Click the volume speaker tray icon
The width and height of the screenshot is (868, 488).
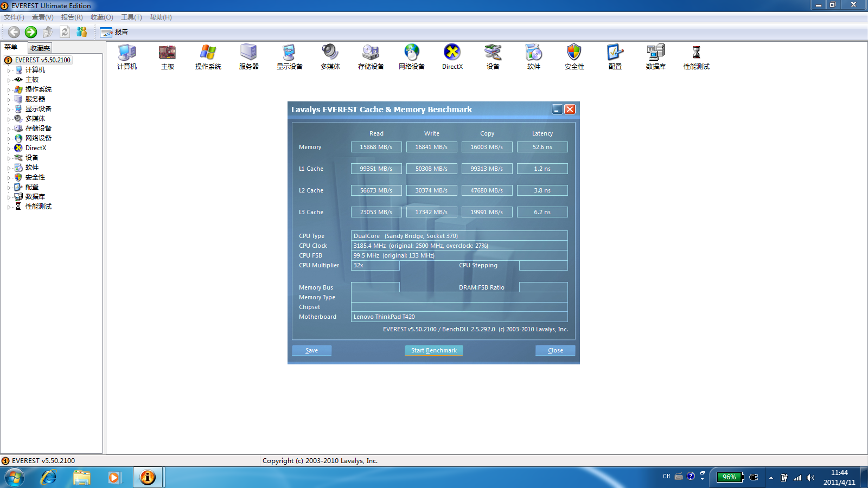coord(810,478)
